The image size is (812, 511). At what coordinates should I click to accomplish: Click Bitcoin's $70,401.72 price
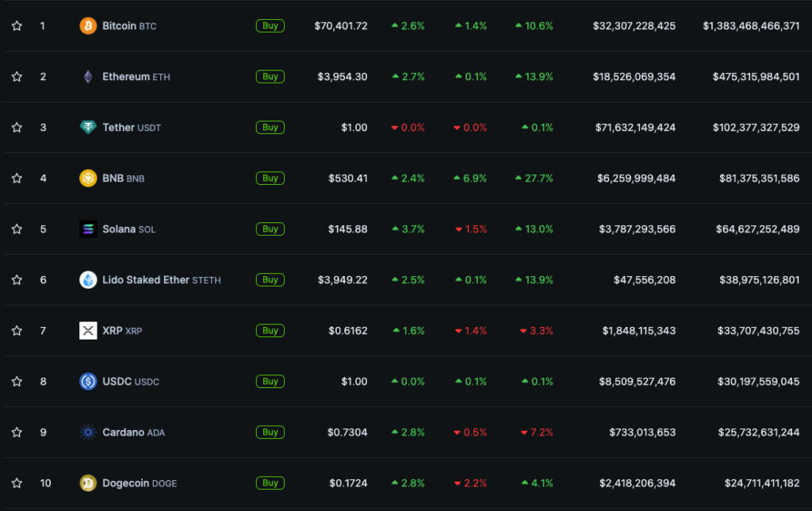coord(341,26)
